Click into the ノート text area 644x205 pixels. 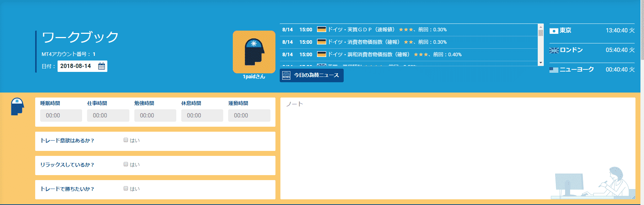click(x=458, y=148)
